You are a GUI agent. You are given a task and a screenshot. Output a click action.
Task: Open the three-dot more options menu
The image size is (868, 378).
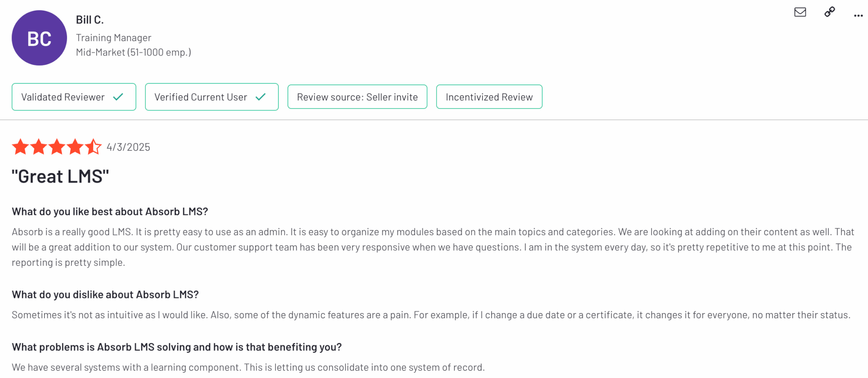pos(858,16)
